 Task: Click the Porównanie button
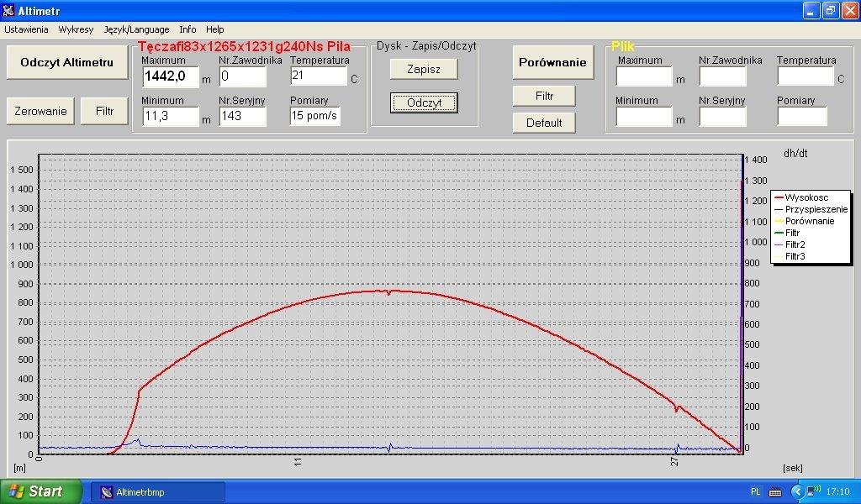[x=552, y=62]
